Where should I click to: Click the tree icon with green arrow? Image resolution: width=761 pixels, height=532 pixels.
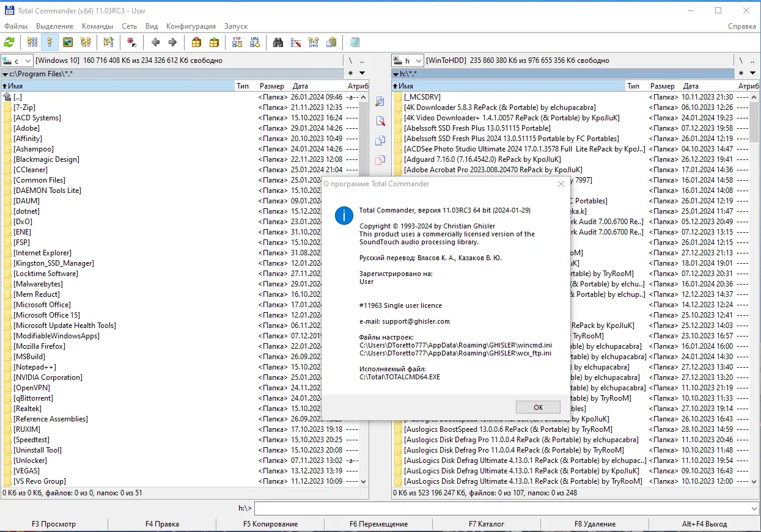click(108, 42)
